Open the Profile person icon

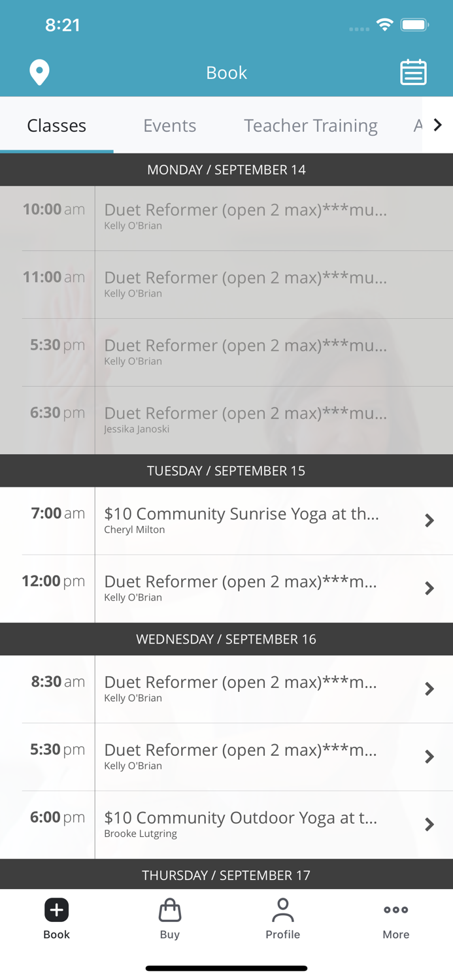pos(283,910)
